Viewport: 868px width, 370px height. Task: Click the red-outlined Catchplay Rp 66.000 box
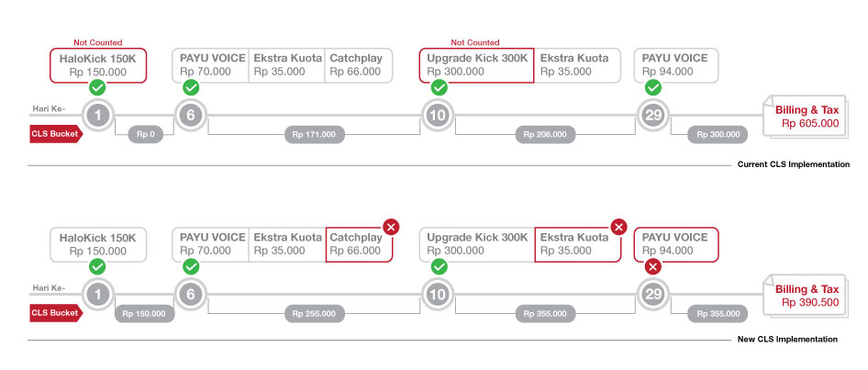pos(357,243)
